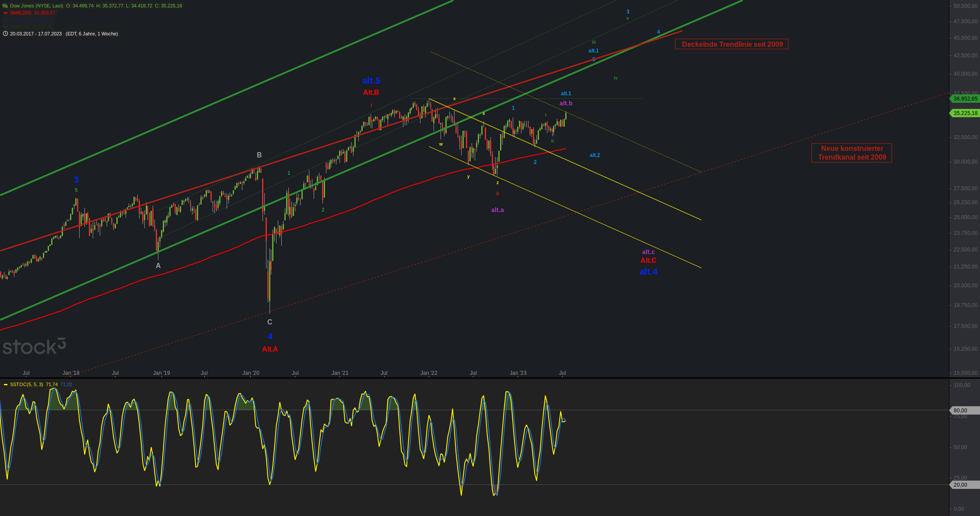Select the large blue 4 above Alt.A
The image size is (980, 516).
270,336
